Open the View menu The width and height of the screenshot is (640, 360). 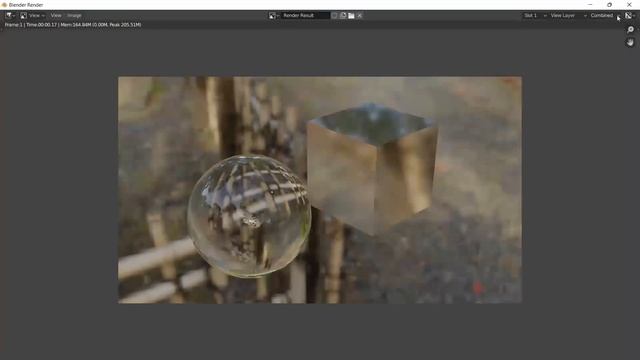(56, 16)
